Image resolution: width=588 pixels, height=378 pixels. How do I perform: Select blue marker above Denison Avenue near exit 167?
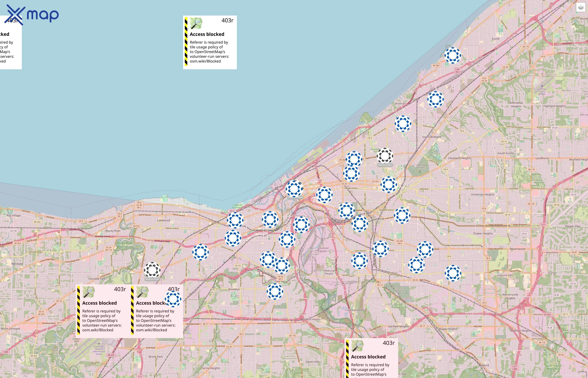coord(233,238)
